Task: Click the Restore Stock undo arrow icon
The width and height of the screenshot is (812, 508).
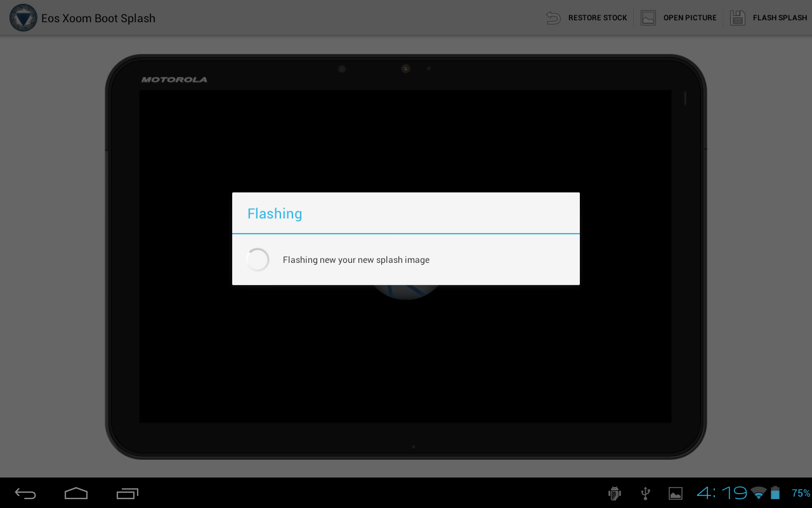Action: (x=553, y=18)
